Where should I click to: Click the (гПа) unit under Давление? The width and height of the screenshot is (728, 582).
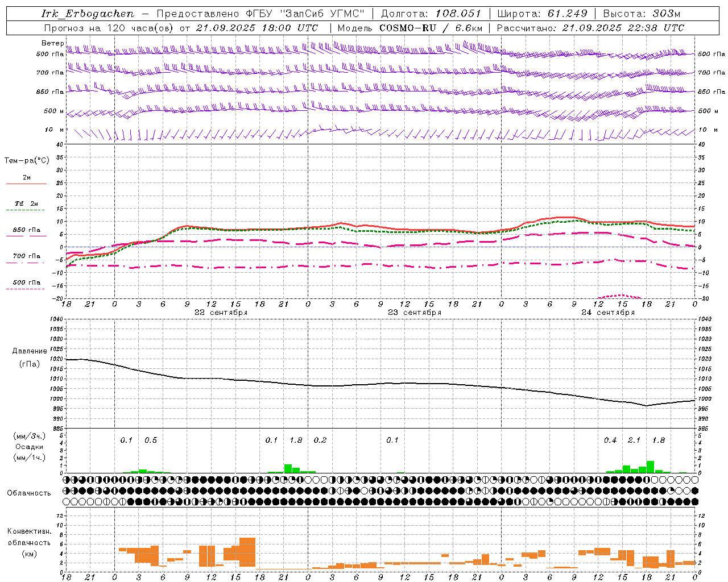[x=30, y=364]
